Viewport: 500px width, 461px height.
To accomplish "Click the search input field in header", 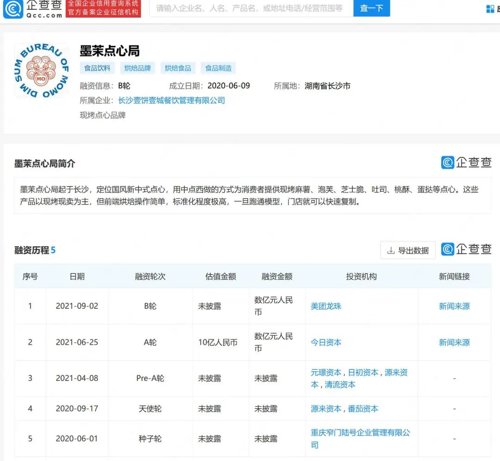I will [251, 8].
